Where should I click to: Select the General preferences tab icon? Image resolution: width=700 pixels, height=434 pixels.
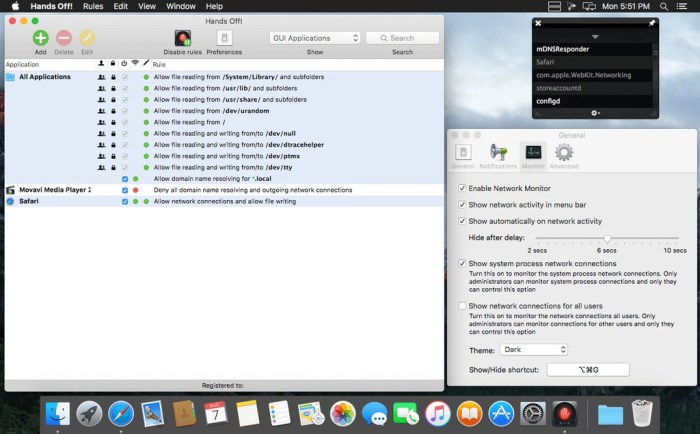pyautogui.click(x=463, y=152)
